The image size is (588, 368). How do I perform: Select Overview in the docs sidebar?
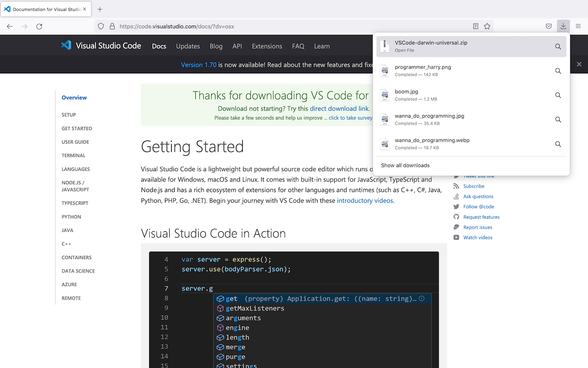click(74, 98)
